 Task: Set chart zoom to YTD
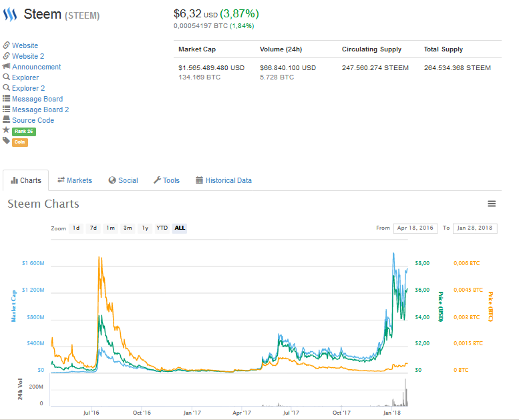point(162,228)
